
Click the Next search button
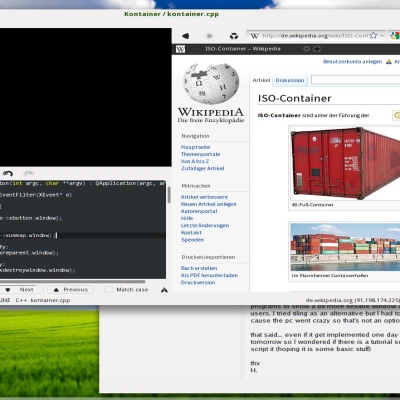tap(21, 290)
